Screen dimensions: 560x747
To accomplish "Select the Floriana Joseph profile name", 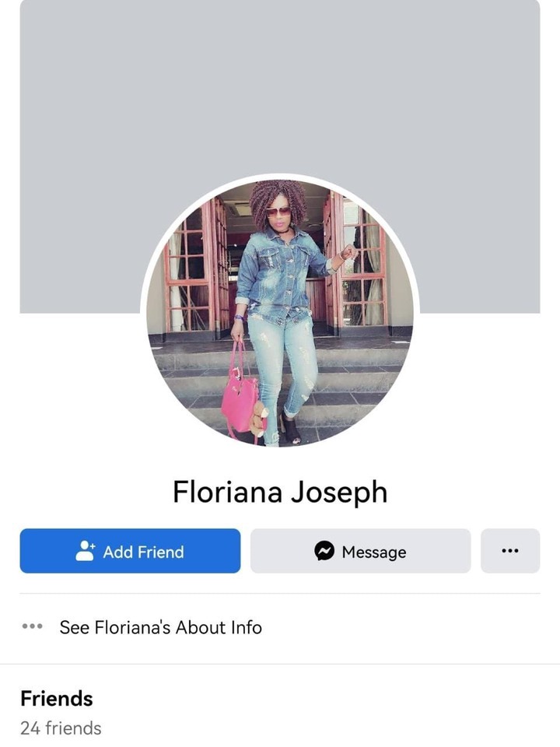I will click(x=280, y=492).
